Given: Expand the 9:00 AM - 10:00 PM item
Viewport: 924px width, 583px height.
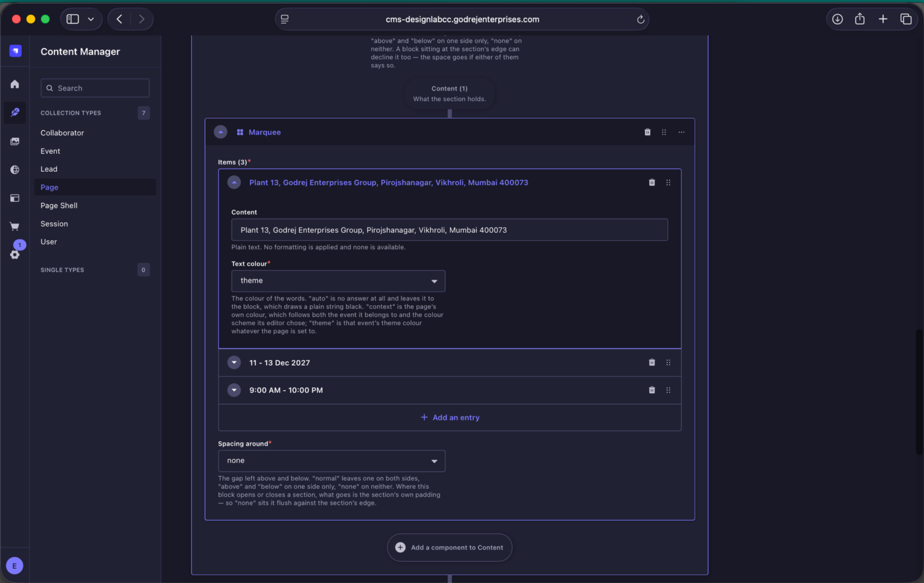Looking at the screenshot, I should [234, 390].
